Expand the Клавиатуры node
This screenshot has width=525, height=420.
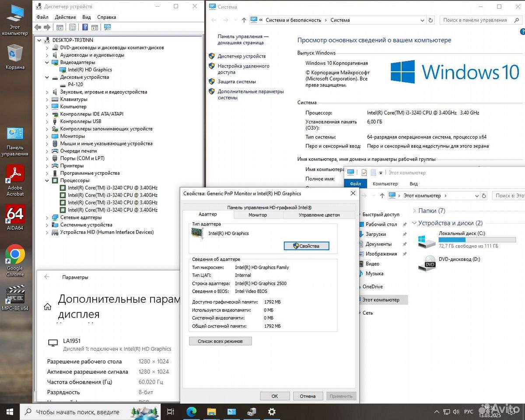pos(47,99)
